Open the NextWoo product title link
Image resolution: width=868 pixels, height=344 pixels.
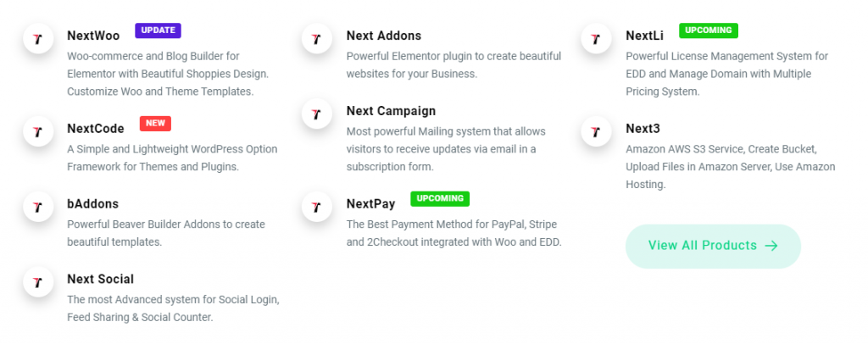[93, 36]
